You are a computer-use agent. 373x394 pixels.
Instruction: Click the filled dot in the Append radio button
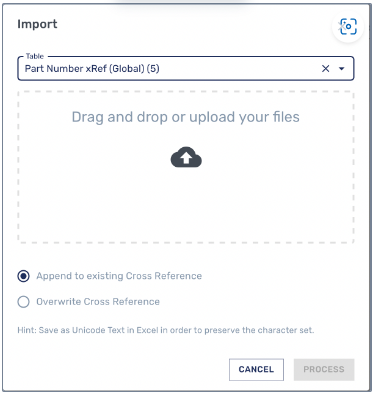click(x=24, y=276)
